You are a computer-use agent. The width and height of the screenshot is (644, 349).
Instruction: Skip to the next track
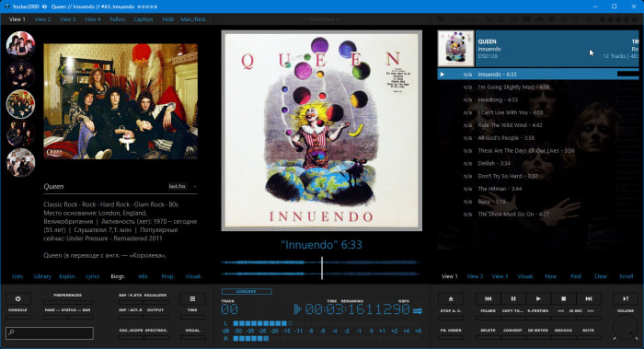pyautogui.click(x=589, y=299)
